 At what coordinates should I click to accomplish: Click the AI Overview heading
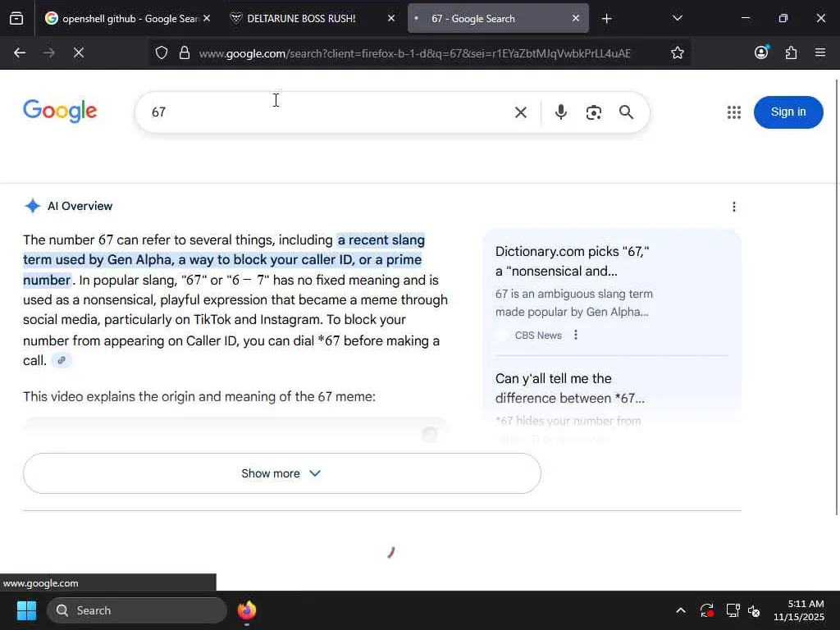[x=80, y=206]
